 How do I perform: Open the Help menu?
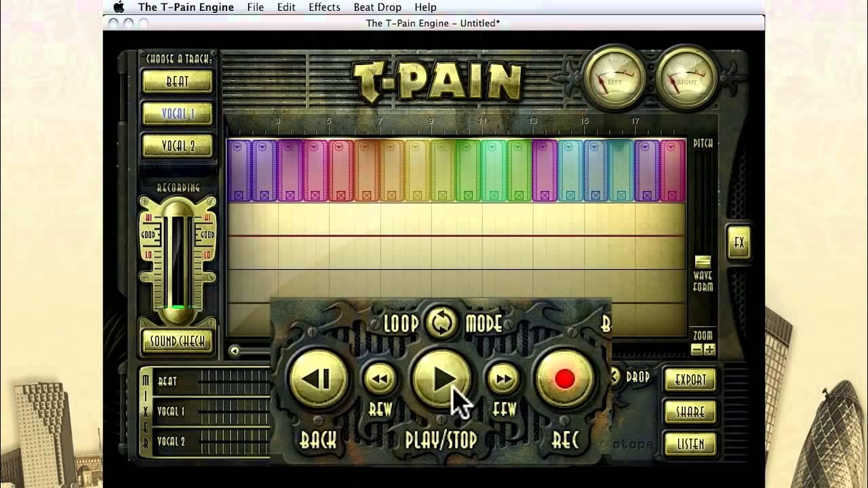click(x=425, y=7)
